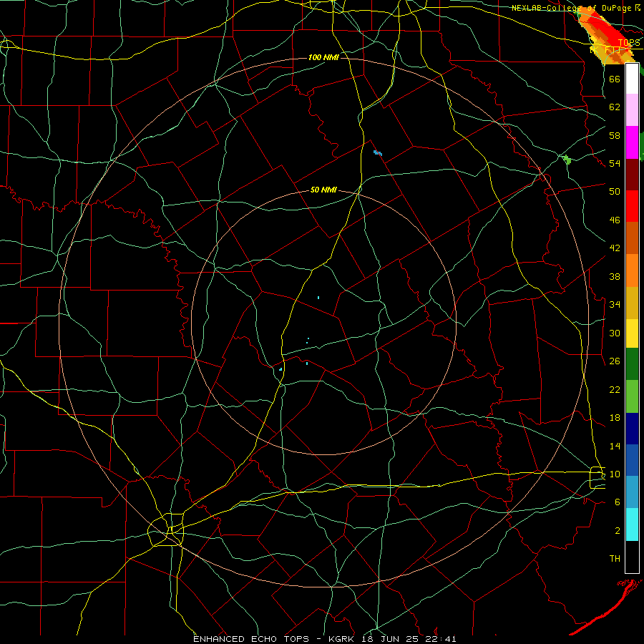The image size is (644, 644).
Task: Click the '38' scale value
Action: click(x=615, y=276)
